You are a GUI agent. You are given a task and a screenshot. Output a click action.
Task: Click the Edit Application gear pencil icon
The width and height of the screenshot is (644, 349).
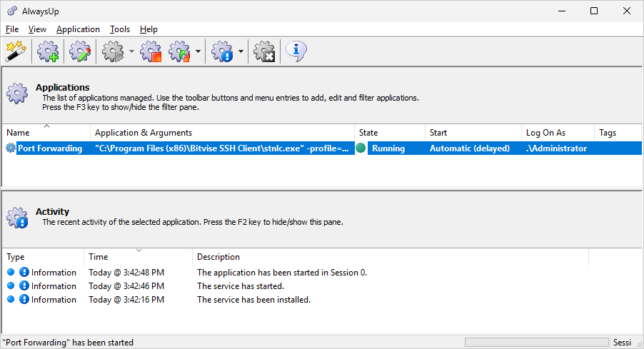pos(80,51)
